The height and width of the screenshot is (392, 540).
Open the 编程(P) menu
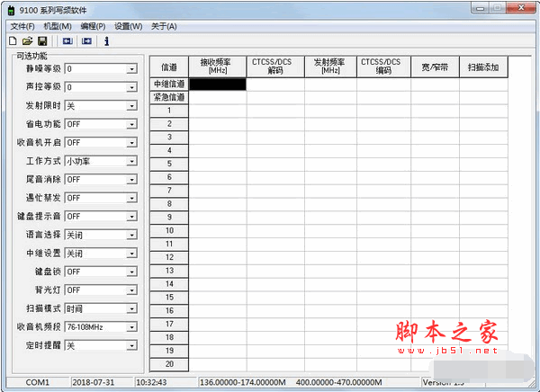click(x=93, y=26)
